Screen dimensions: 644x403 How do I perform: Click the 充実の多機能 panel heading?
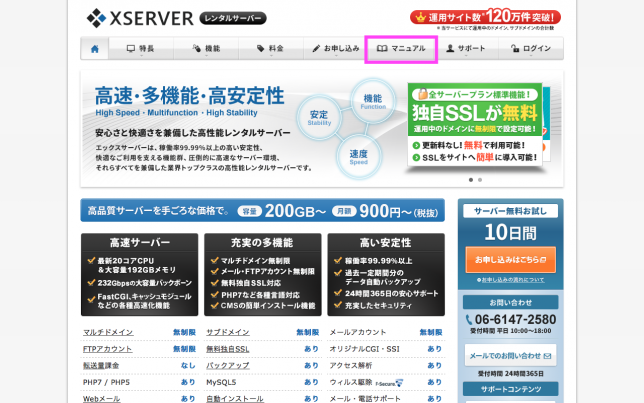click(262, 243)
